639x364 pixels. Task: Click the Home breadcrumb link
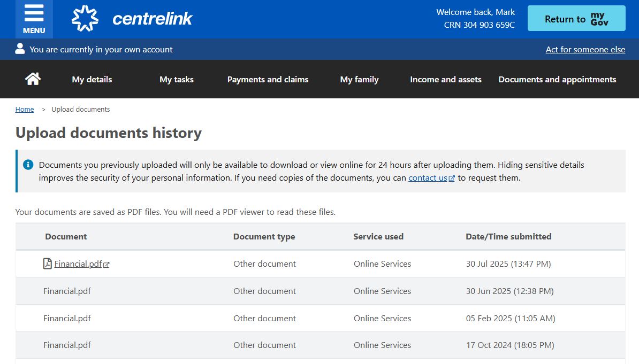(25, 109)
